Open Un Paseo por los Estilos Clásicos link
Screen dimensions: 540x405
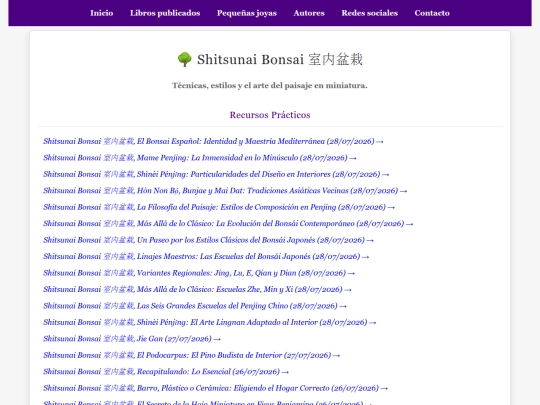point(208,240)
